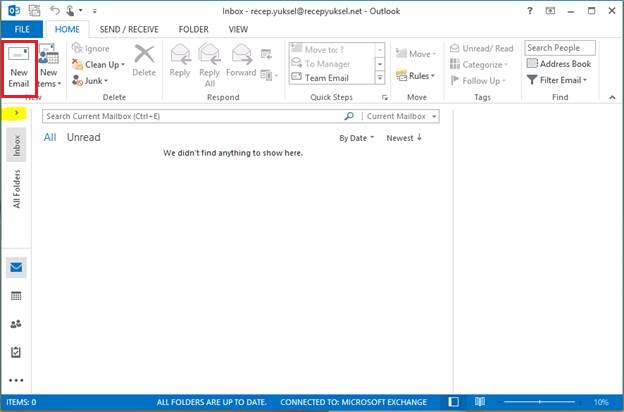Image resolution: width=624 pixels, height=412 pixels.
Task: Click the Search Current Mailbox field
Action: 193,116
